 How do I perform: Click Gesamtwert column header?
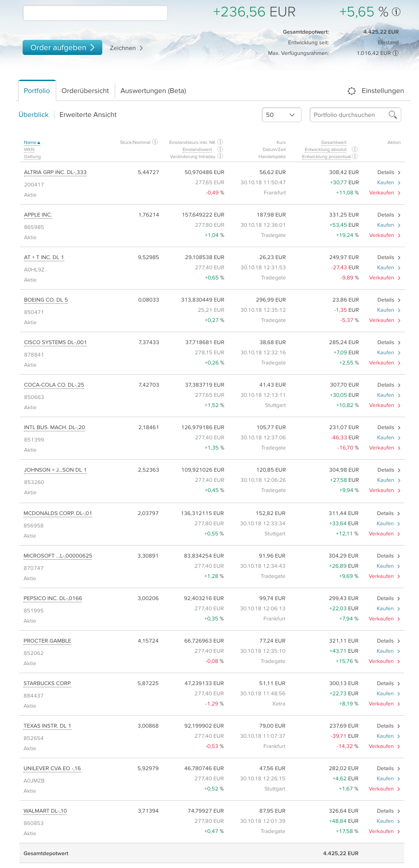tap(334, 142)
